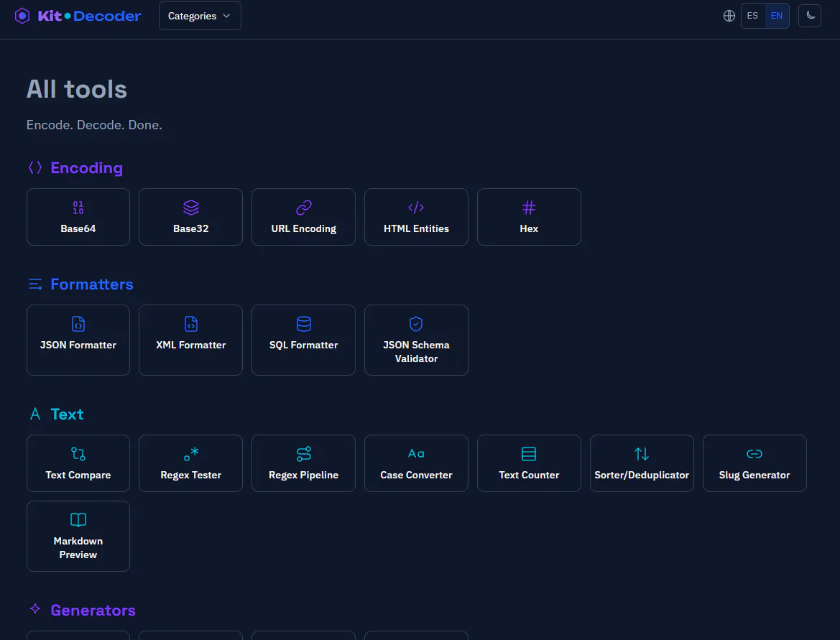This screenshot has height=640, width=840.
Task: Click the Hex hash icon
Action: tap(529, 208)
